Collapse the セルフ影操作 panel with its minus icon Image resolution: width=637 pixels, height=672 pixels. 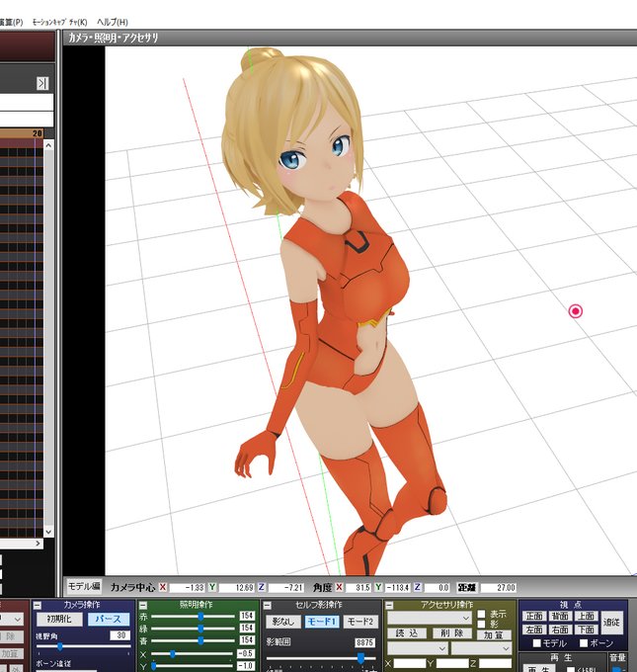(x=268, y=606)
